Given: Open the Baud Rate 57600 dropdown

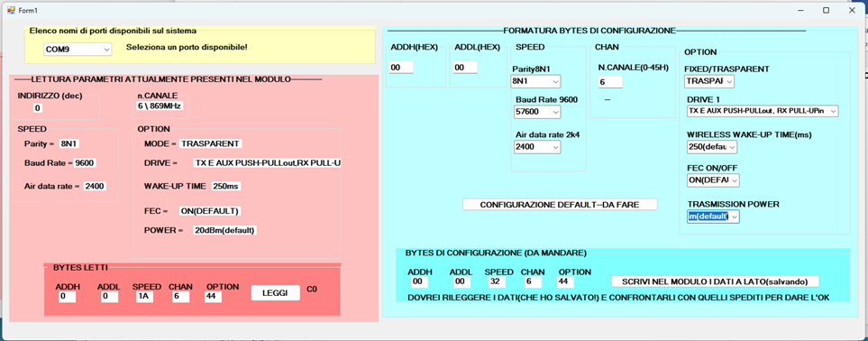Looking at the screenshot, I should click(537, 112).
